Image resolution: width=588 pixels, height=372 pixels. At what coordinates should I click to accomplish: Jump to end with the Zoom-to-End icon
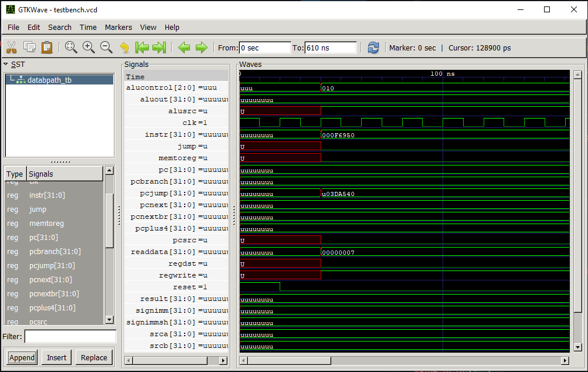pos(159,48)
